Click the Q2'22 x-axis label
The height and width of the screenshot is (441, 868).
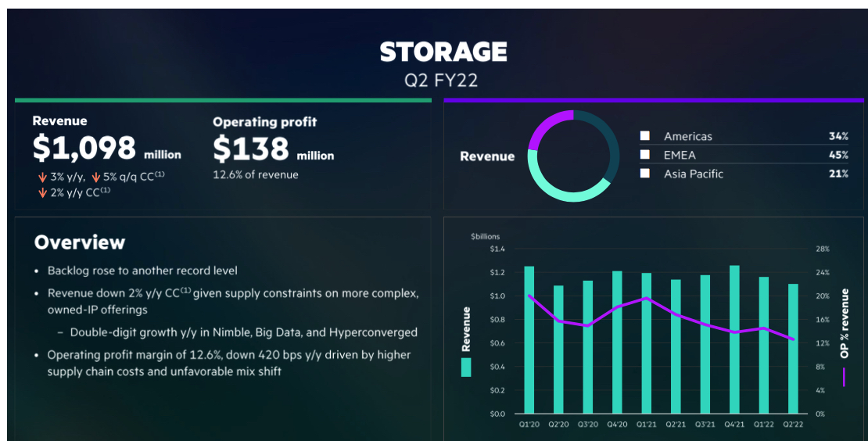(x=793, y=425)
